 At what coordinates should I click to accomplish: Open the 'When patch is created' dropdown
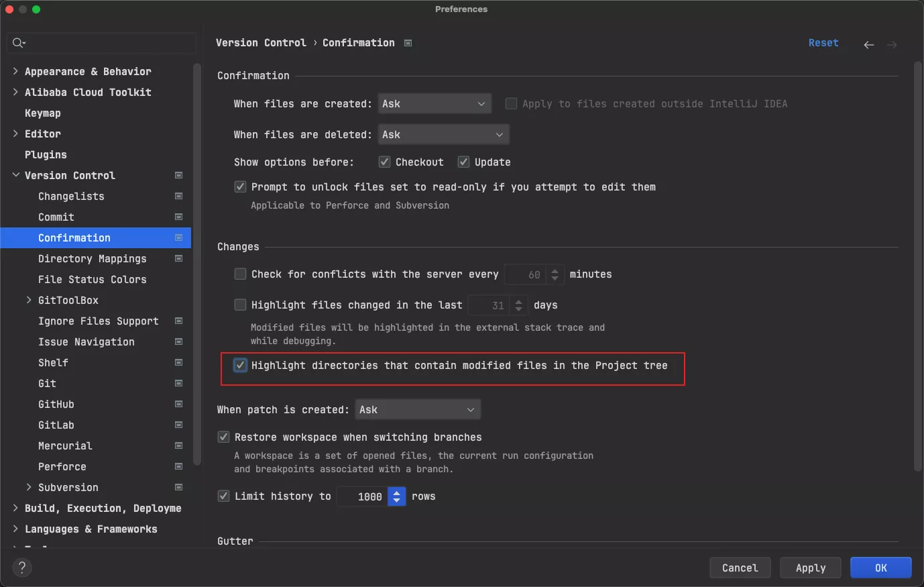point(417,410)
